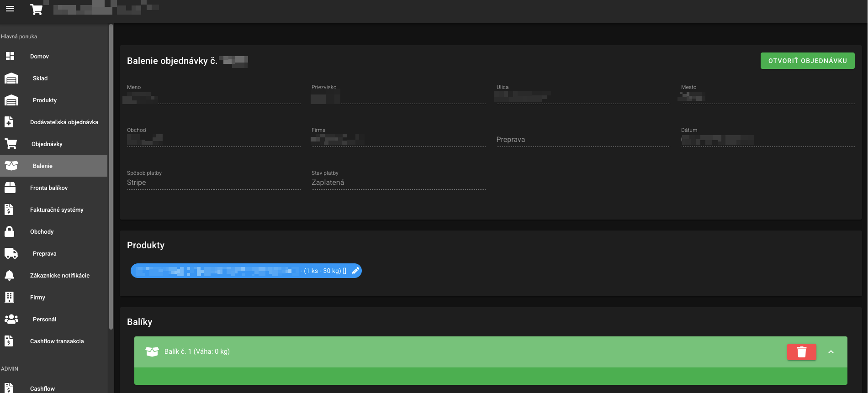
Task: Click the Domov dashboard icon
Action: (10, 56)
